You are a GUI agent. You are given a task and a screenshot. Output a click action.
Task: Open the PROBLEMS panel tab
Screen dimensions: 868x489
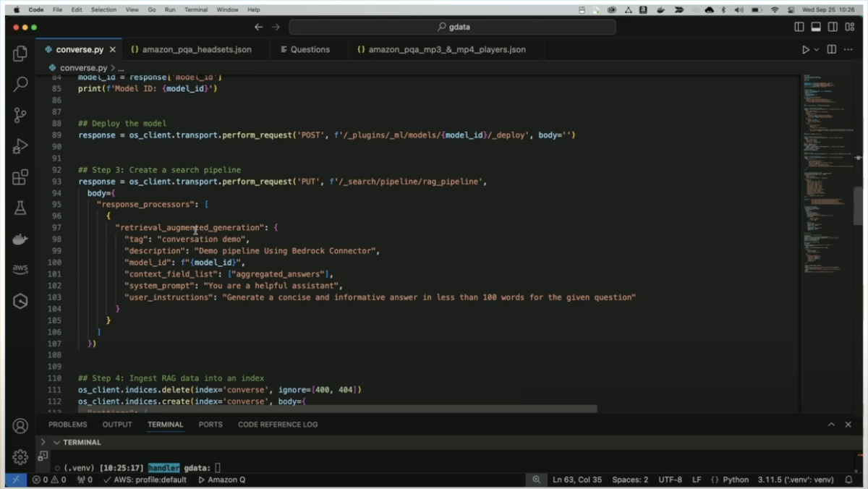[68, 425]
